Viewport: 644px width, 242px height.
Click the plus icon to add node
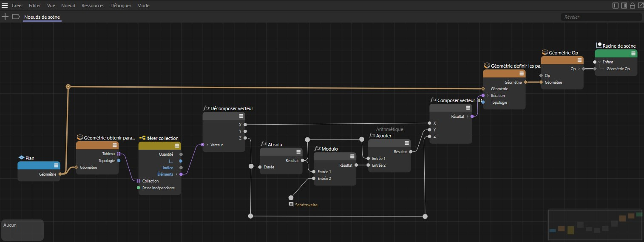coord(5,17)
